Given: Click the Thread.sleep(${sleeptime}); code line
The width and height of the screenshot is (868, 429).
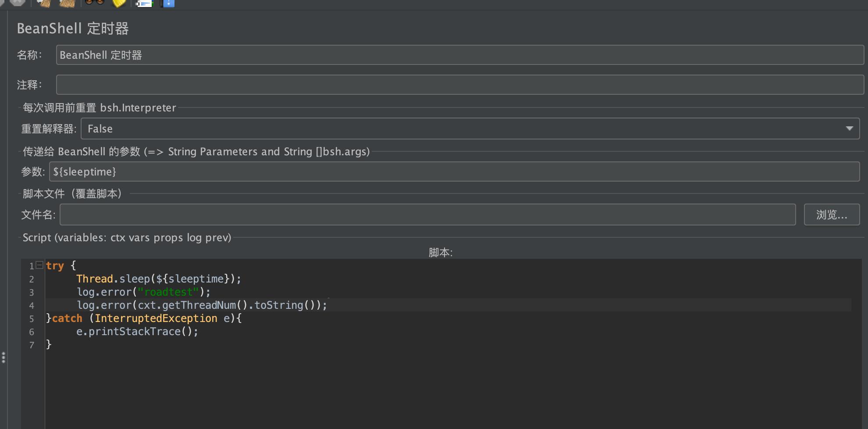Looking at the screenshot, I should point(159,279).
